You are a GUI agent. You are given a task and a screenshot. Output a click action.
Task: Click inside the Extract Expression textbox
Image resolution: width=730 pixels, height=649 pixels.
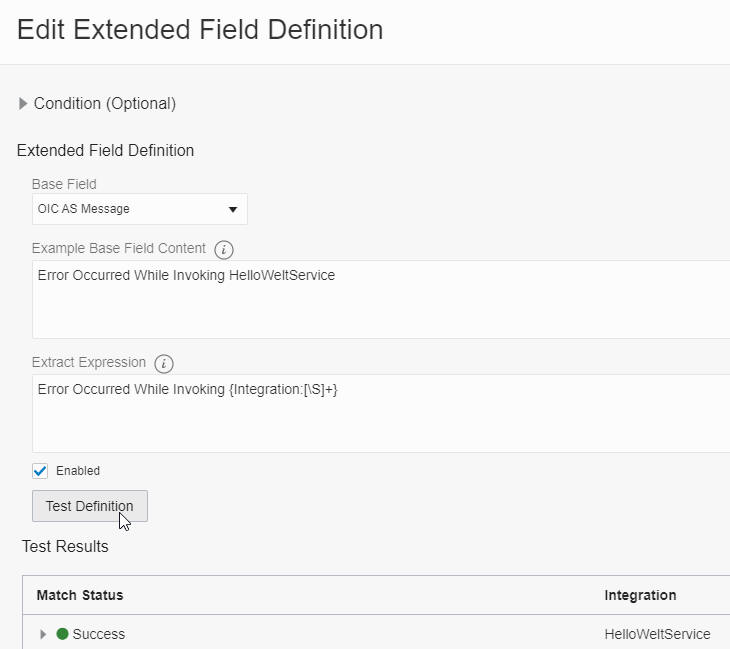click(381, 413)
